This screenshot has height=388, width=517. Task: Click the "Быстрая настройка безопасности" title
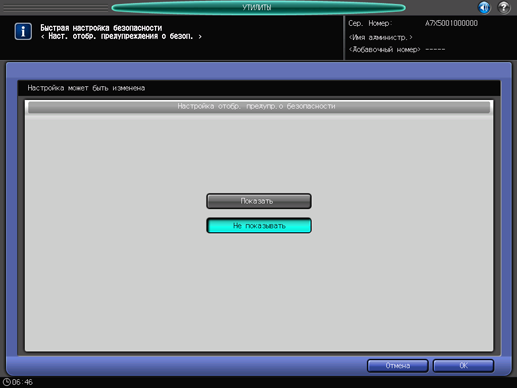pos(101,28)
